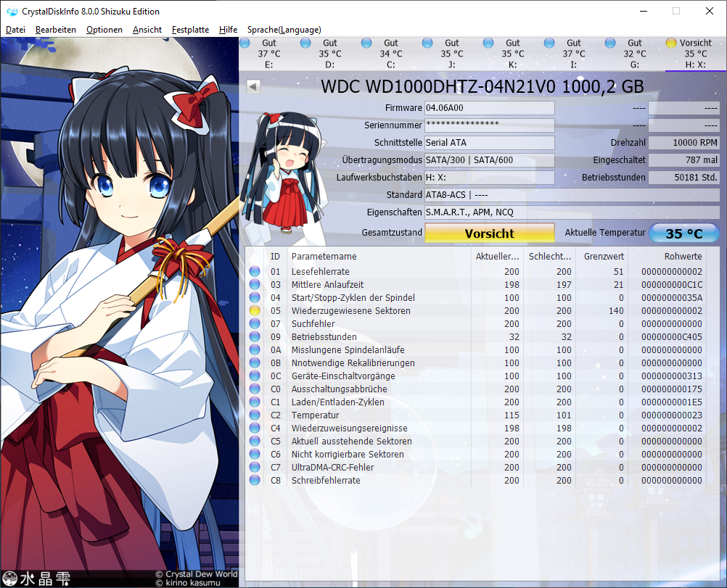This screenshot has width=727, height=588.
Task: Click status icon for Temperatur row C2
Action: click(255, 415)
